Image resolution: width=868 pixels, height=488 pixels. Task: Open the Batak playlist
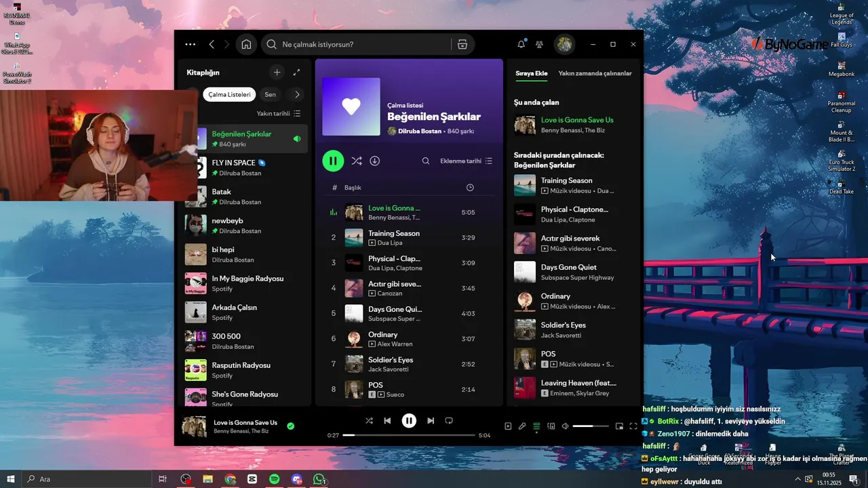click(x=245, y=197)
